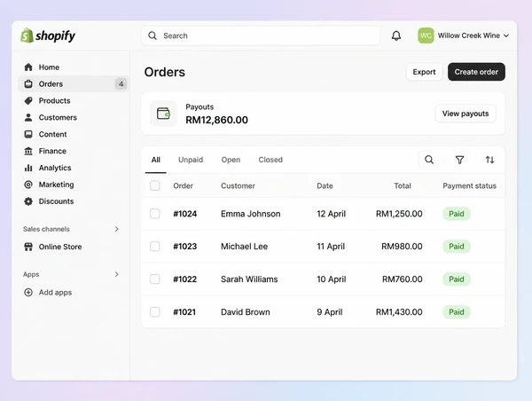Viewport: 532px width, 401px height.
Task: Switch to the Open tab
Action: click(x=231, y=160)
